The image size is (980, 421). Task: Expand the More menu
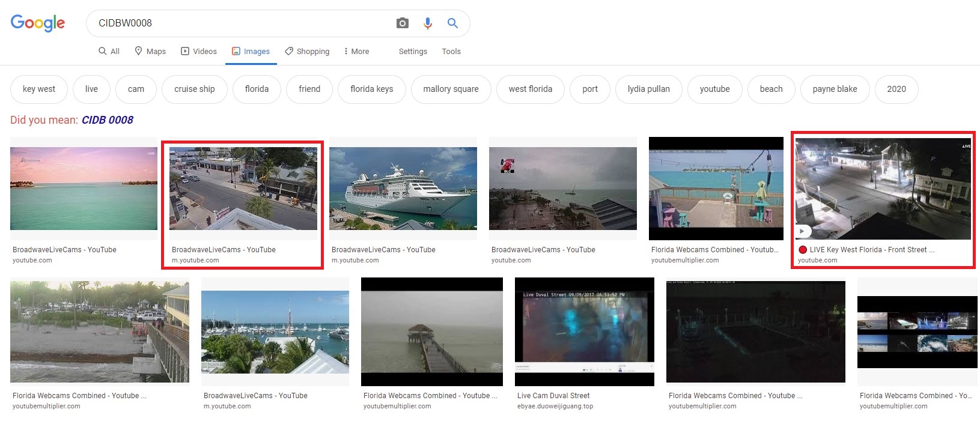(x=356, y=51)
